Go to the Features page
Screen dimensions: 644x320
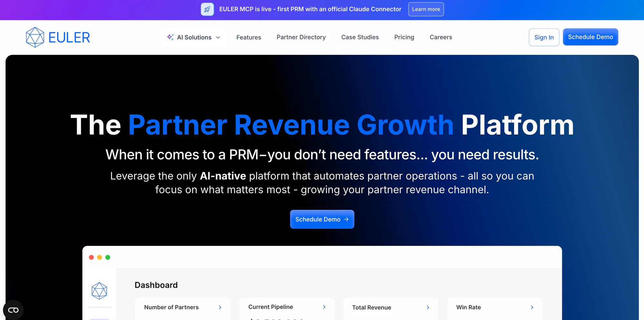249,37
